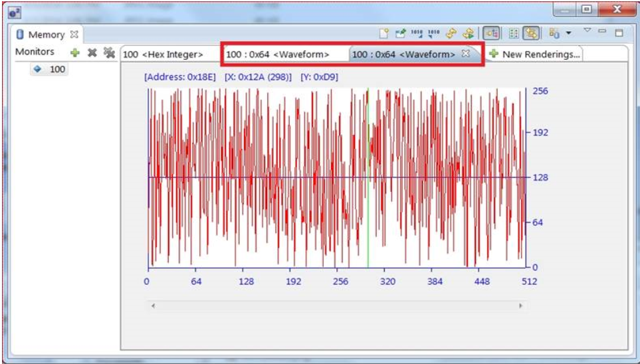This screenshot has height=364, width=640.
Task: Click the Address: 0x18E readout
Action: [x=180, y=77]
